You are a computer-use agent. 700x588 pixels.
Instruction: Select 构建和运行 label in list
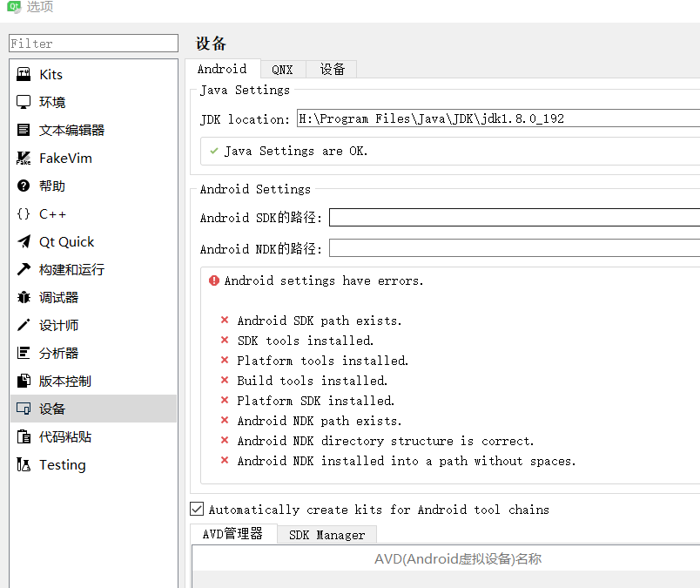point(72,269)
